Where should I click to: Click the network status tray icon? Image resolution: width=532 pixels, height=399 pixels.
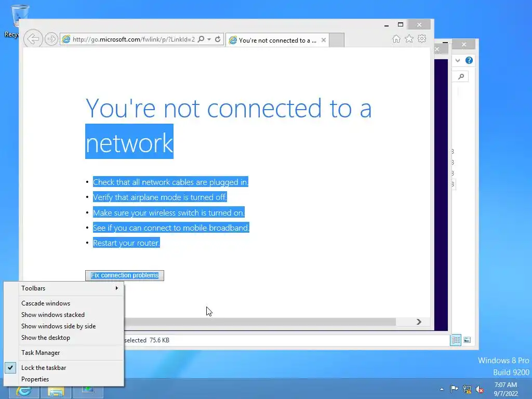467,390
